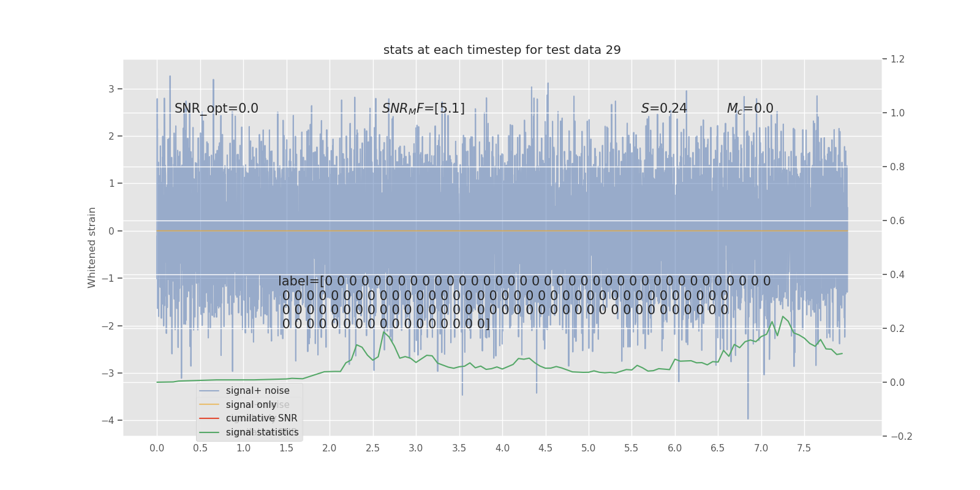
Task: Click the 3 tick on the left axis
Action: [x=111, y=89]
